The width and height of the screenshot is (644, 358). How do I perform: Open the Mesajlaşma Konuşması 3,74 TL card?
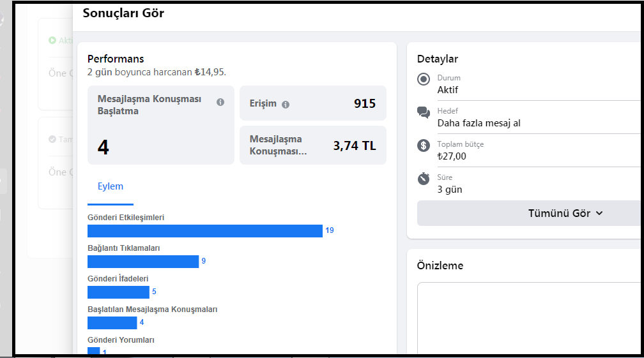(x=313, y=145)
